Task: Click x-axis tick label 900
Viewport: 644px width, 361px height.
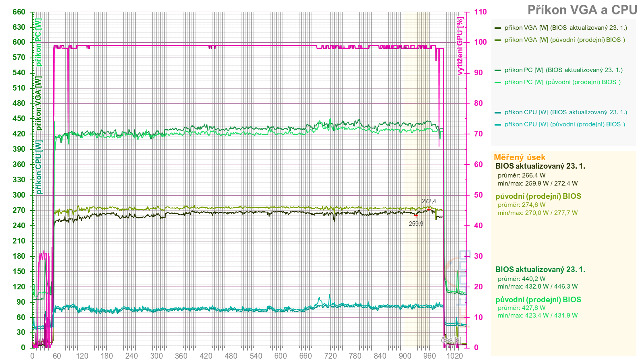Action: click(x=405, y=356)
